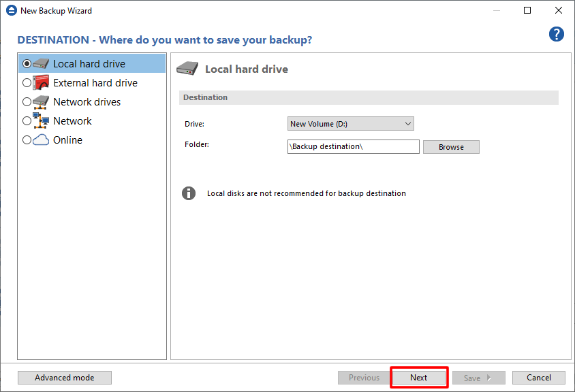
Task: Select the External hard drive radio button
Action: click(27, 83)
